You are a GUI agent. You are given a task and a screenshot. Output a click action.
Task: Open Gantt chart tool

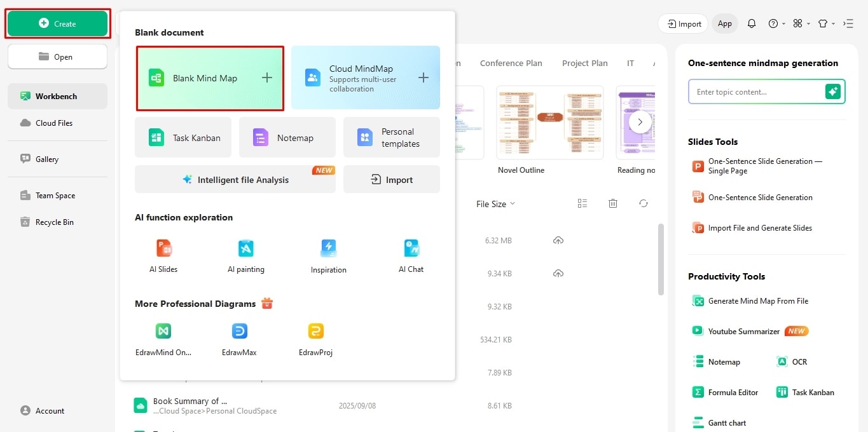(x=719, y=422)
